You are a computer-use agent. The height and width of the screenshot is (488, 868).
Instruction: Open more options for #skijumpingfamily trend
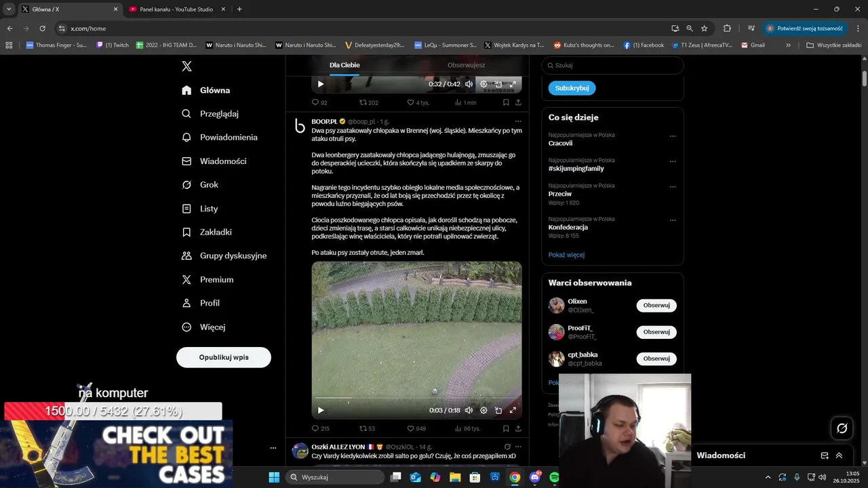[x=673, y=161]
